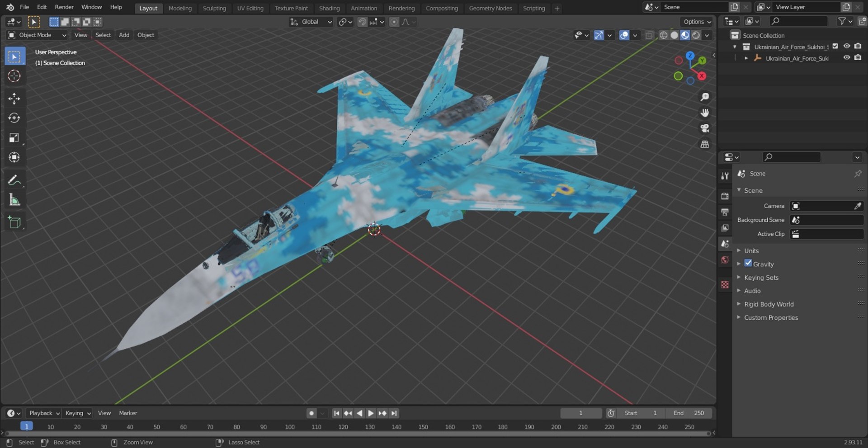Viewport: 868px width, 448px height.
Task: Click Play animation button
Action: click(x=371, y=413)
